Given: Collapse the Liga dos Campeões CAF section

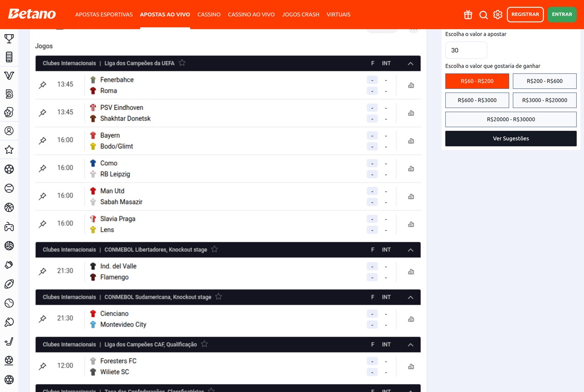Looking at the screenshot, I should [x=411, y=345].
